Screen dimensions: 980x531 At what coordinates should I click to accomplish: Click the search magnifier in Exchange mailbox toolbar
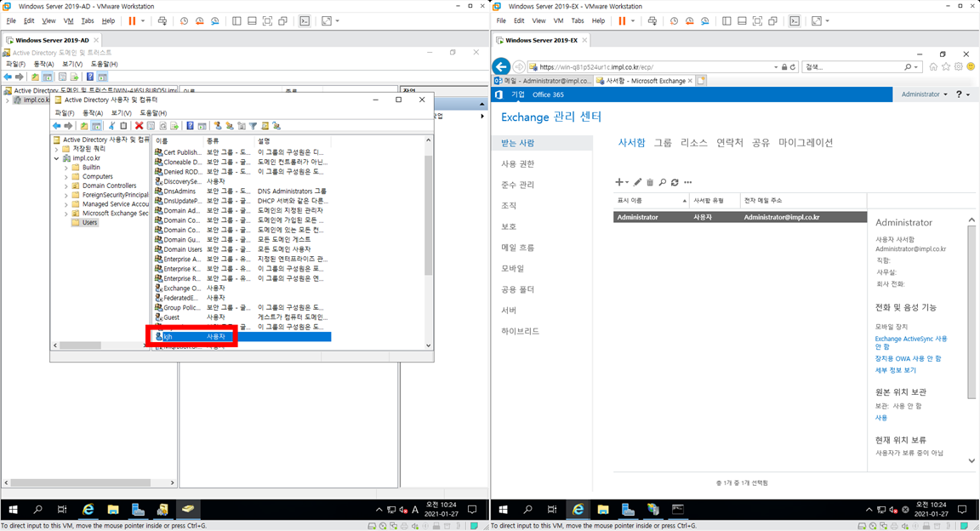tap(663, 182)
